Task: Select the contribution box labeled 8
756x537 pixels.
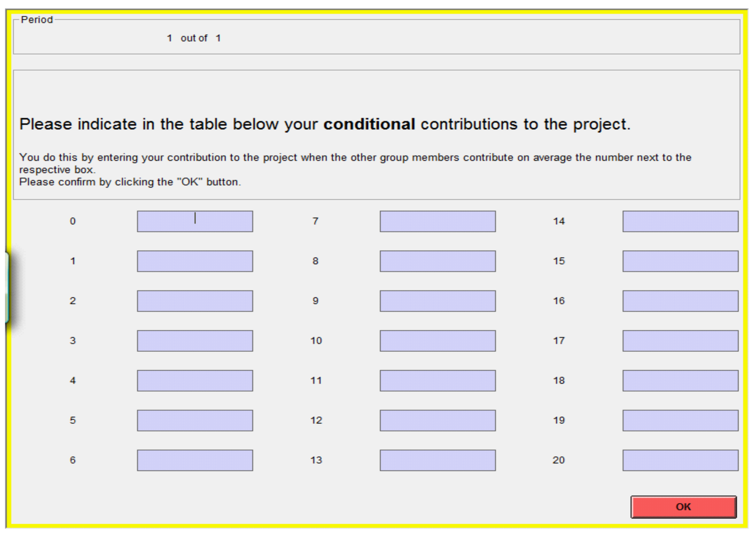Action: [437, 261]
